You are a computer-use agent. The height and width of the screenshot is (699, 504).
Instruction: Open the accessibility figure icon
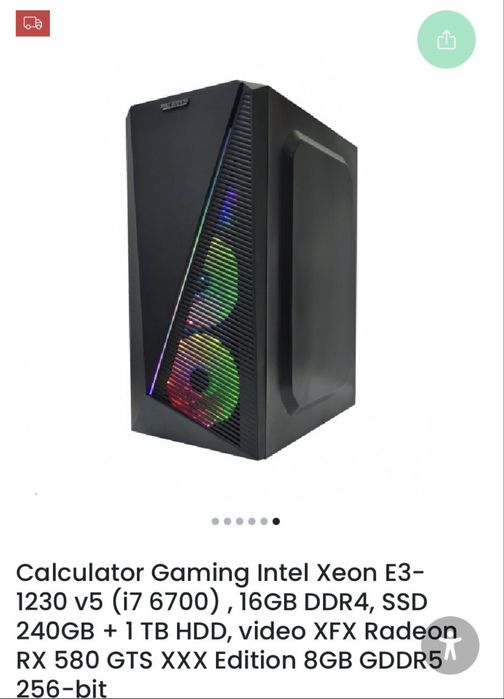point(450,645)
